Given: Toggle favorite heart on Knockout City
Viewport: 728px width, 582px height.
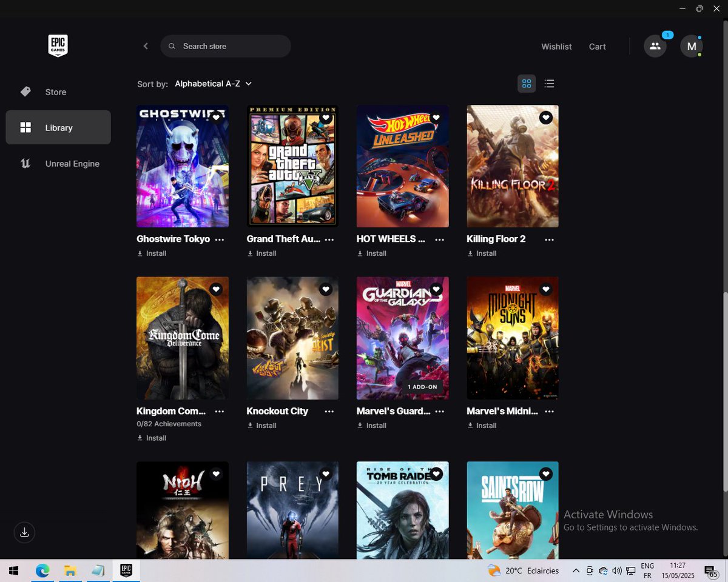Looking at the screenshot, I should pyautogui.click(x=326, y=290).
